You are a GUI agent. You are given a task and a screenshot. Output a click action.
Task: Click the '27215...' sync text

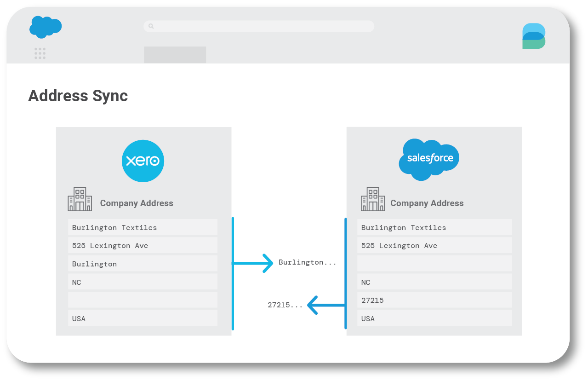(x=285, y=305)
